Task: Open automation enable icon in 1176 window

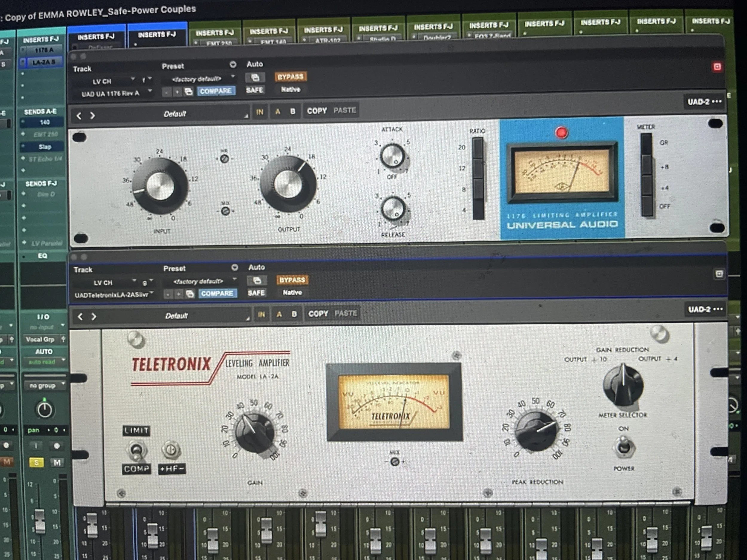Action: (255, 78)
